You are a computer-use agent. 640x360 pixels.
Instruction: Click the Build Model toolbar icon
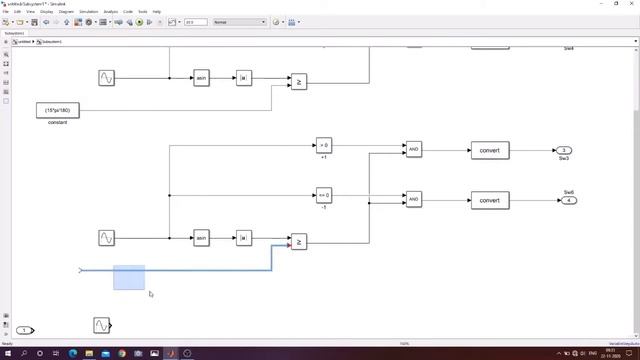pos(291,22)
